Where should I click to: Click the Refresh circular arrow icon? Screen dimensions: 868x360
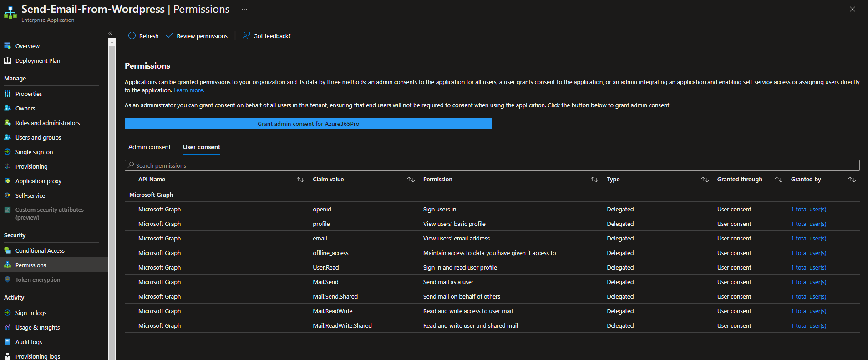[x=132, y=35]
